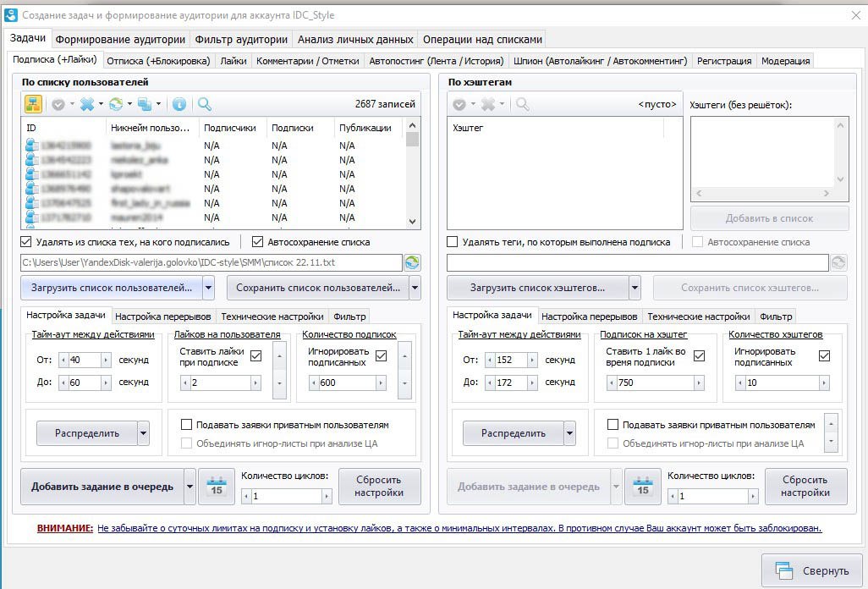Toggle 'Ставить 1 лайк во время подписки' checkbox
868x589 pixels.
(x=699, y=356)
